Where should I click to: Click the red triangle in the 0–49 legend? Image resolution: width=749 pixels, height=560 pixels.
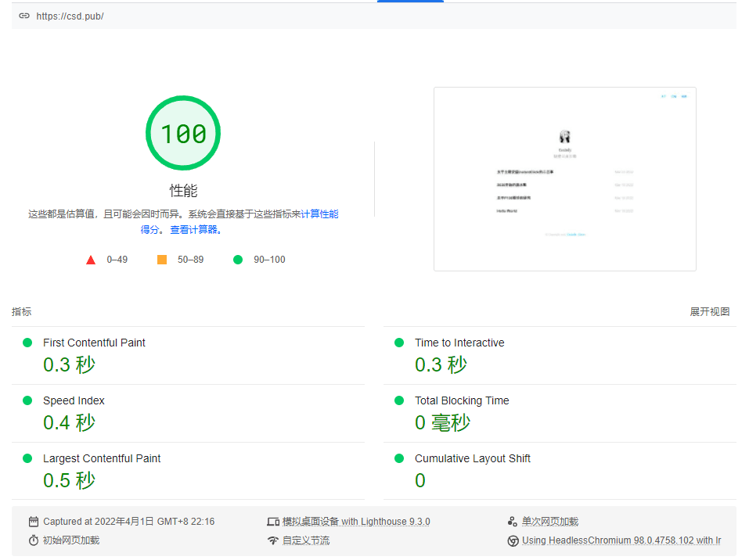click(x=91, y=259)
